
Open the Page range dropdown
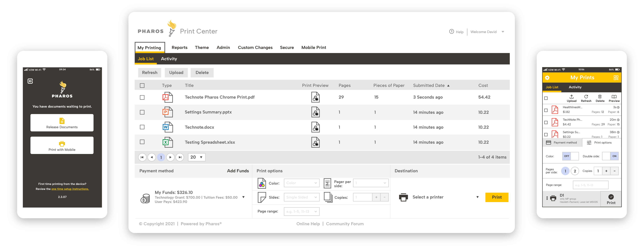[x=302, y=212]
